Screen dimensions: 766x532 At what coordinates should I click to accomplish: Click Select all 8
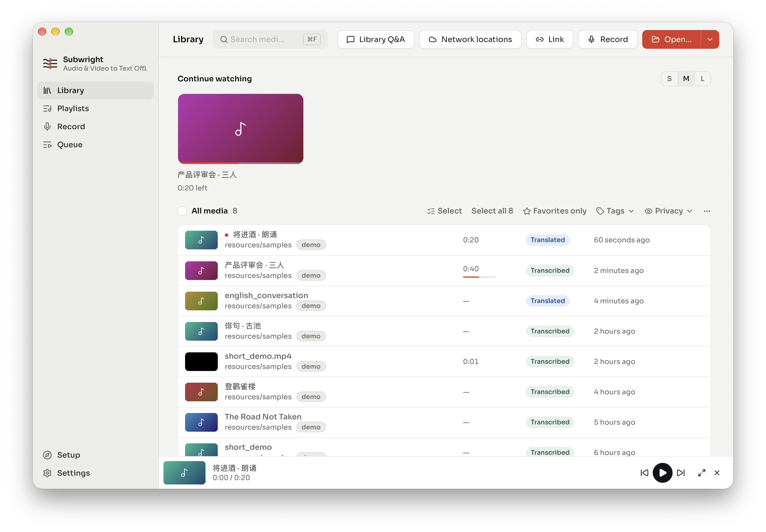492,211
